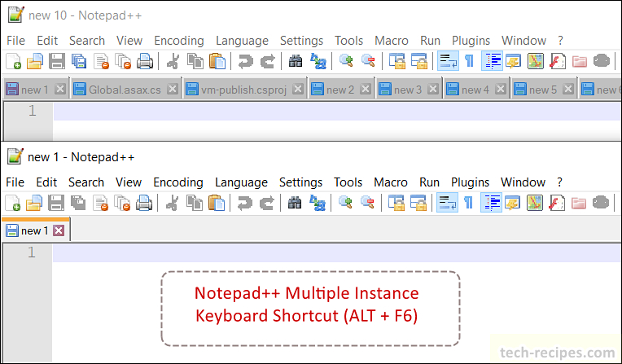Click Print icon in new 1 window
Image resolution: width=622 pixels, height=364 pixels.
click(144, 203)
